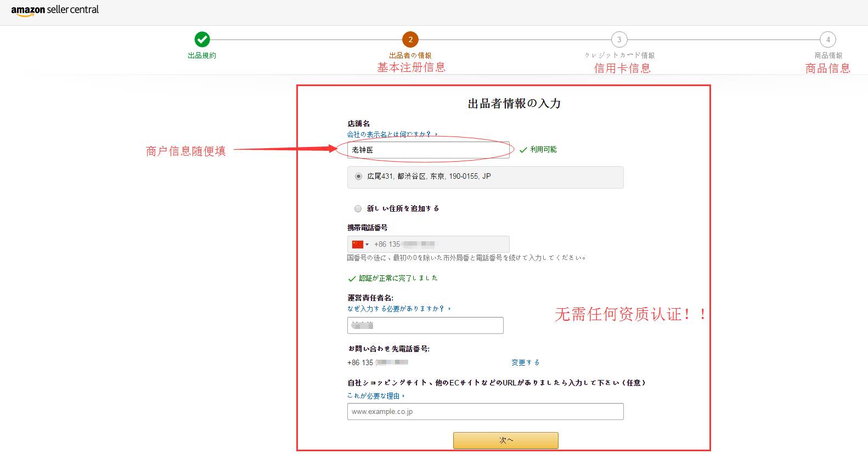Select 新しい住所を追加する radio option

click(358, 208)
